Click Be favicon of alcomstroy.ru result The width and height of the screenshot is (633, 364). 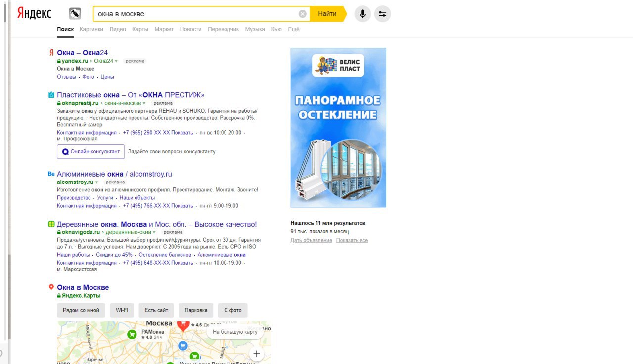click(x=51, y=174)
